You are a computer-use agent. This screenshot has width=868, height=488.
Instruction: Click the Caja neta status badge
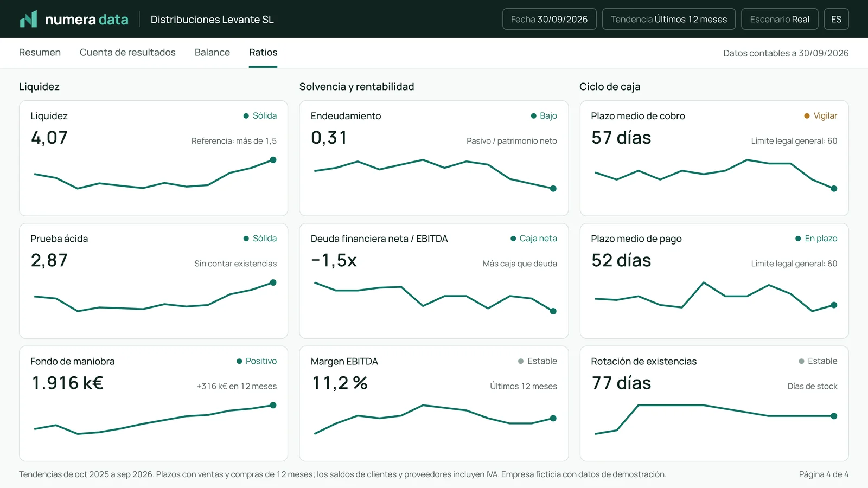click(534, 238)
